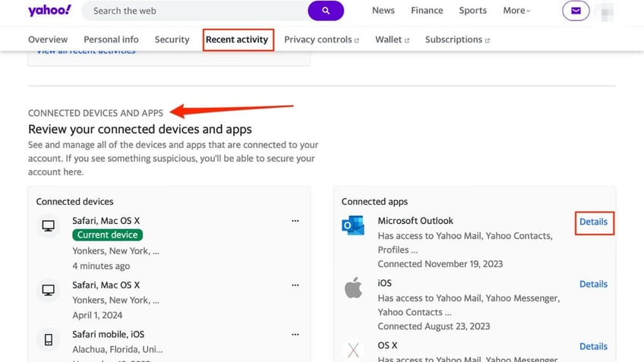Switch to the Security tab
The image size is (644, 362).
pos(172,39)
